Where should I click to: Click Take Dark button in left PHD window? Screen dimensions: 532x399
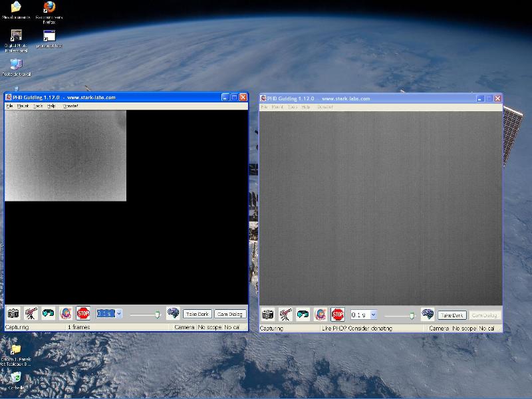(198, 314)
